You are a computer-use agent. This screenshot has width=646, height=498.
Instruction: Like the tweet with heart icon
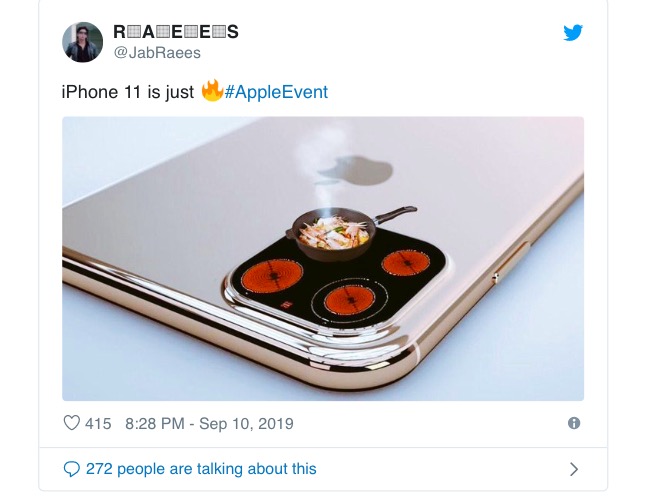coord(72,423)
